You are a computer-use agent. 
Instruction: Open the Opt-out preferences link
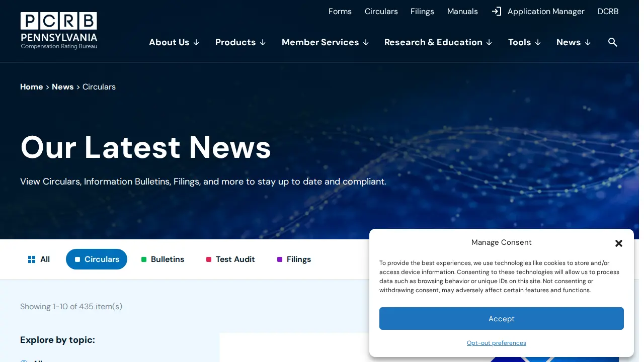click(x=497, y=343)
